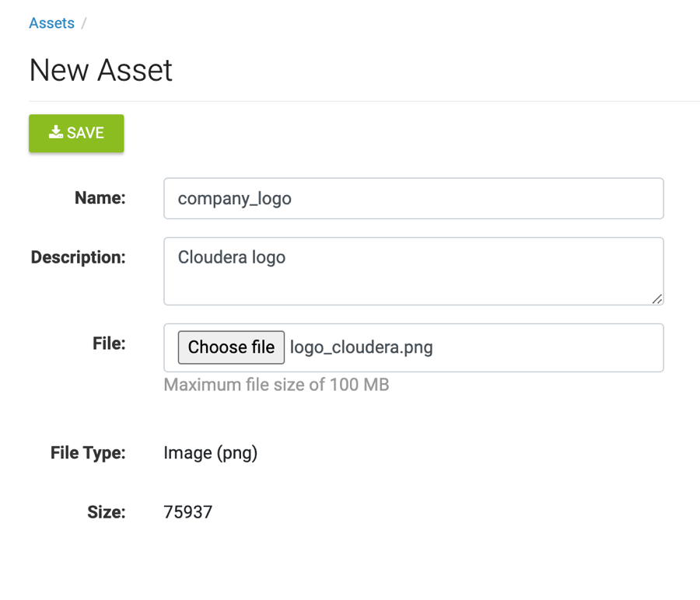Click inside the Description text area
Image resolution: width=700 pixels, height=600 pixels.
pyautogui.click(x=414, y=271)
